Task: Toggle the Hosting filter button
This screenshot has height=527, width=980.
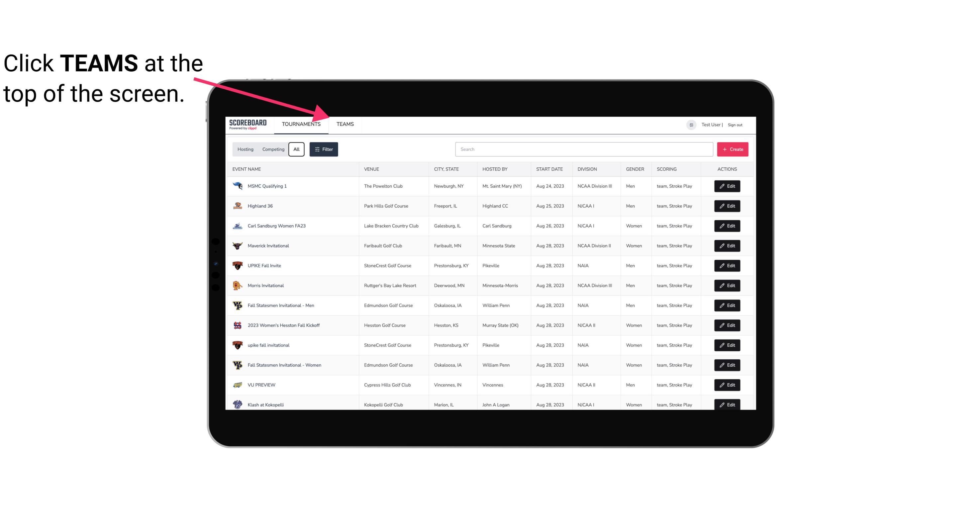Action: click(245, 149)
